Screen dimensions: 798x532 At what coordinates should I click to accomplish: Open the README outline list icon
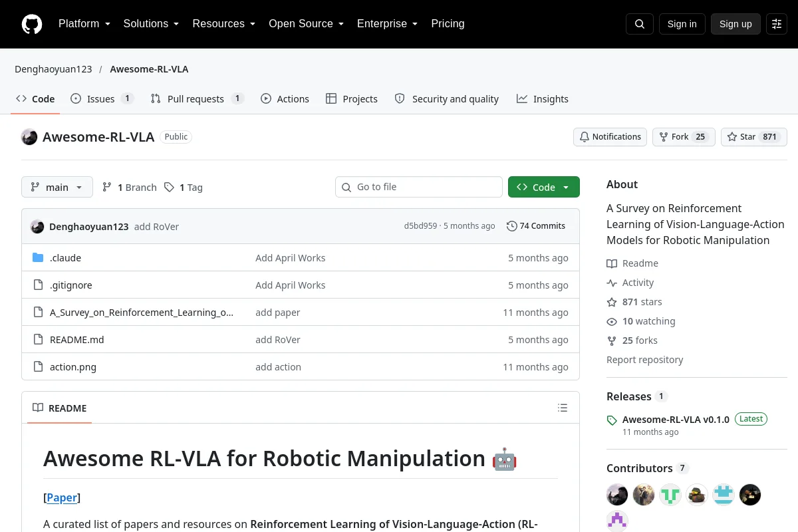[x=563, y=408]
